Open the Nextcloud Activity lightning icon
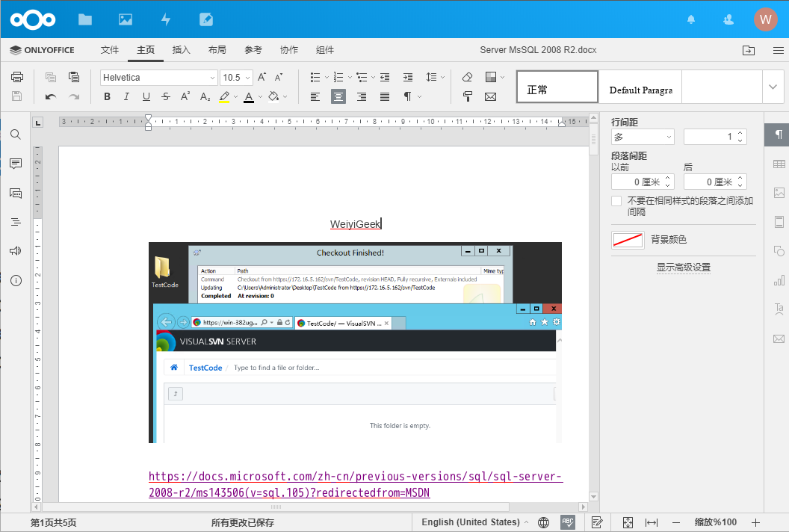Viewport: 789px width, 532px height. (x=166, y=19)
